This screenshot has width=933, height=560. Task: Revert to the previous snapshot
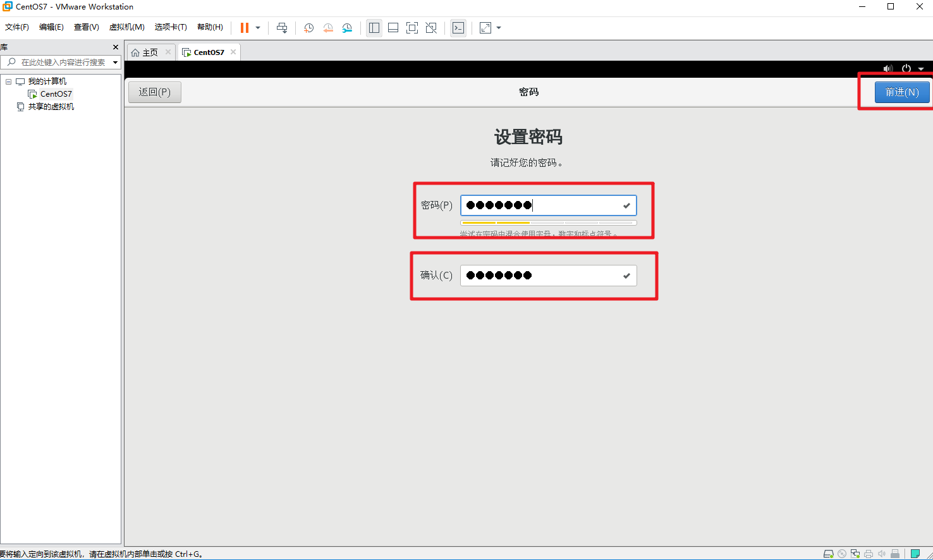point(328,28)
